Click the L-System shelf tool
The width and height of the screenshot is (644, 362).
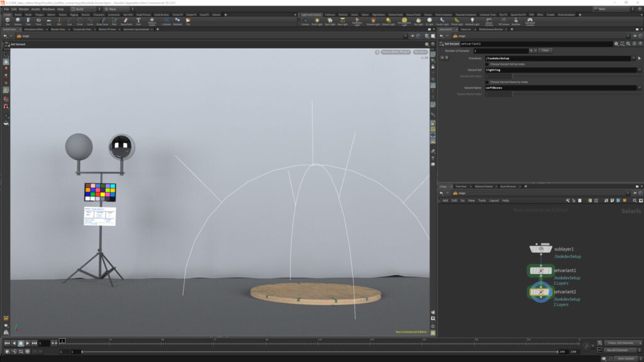[167, 21]
